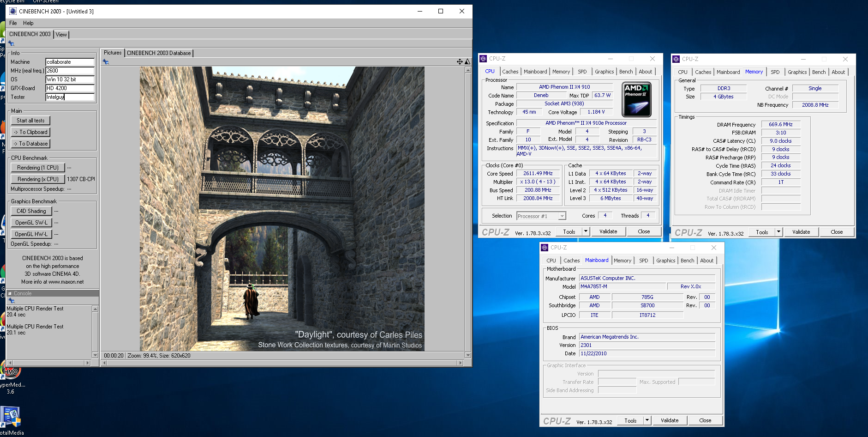868x437 pixels.
Task: Click the AMD Phenom II logo image
Action: [636, 99]
